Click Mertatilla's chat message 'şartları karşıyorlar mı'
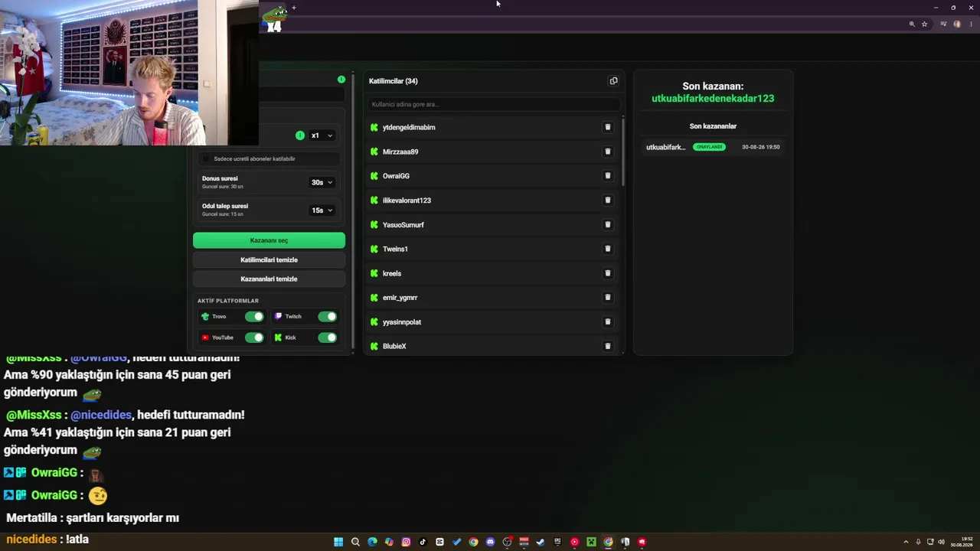Viewport: 980px width, 551px height. click(122, 518)
